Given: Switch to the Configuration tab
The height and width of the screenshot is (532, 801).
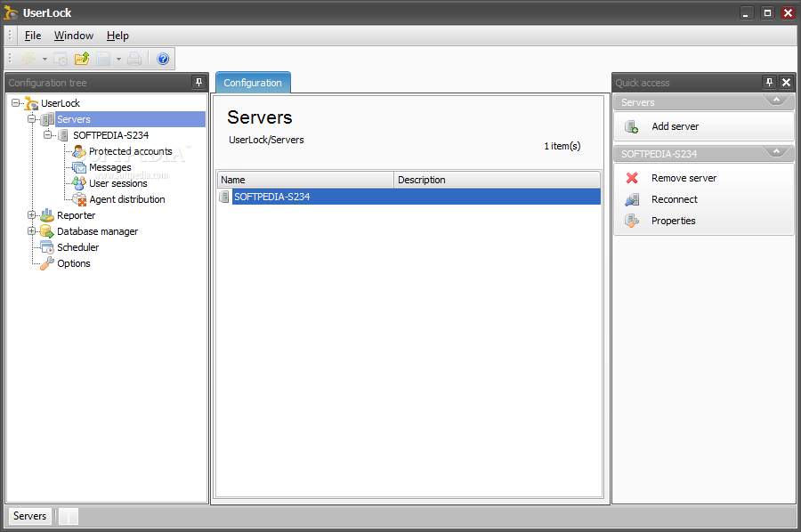Looking at the screenshot, I should 253,83.
